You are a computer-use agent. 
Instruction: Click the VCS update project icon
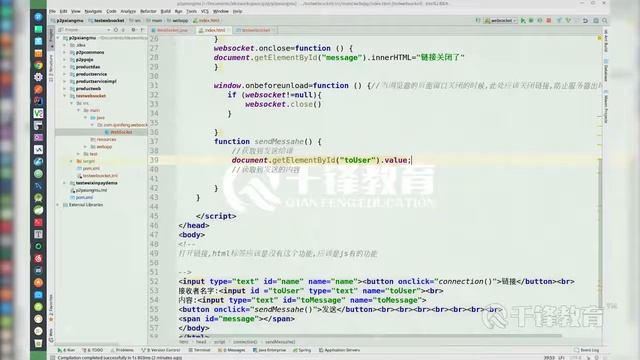click(x=560, y=20)
